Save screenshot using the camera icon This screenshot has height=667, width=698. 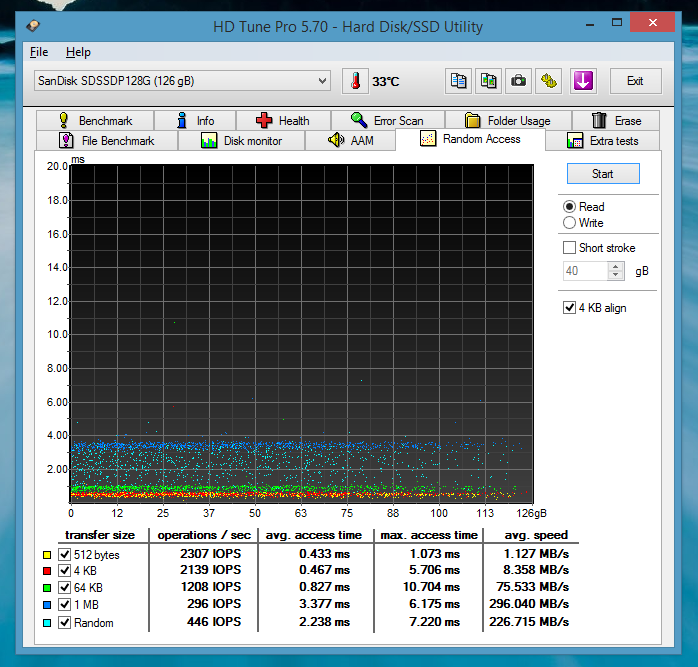pos(518,81)
